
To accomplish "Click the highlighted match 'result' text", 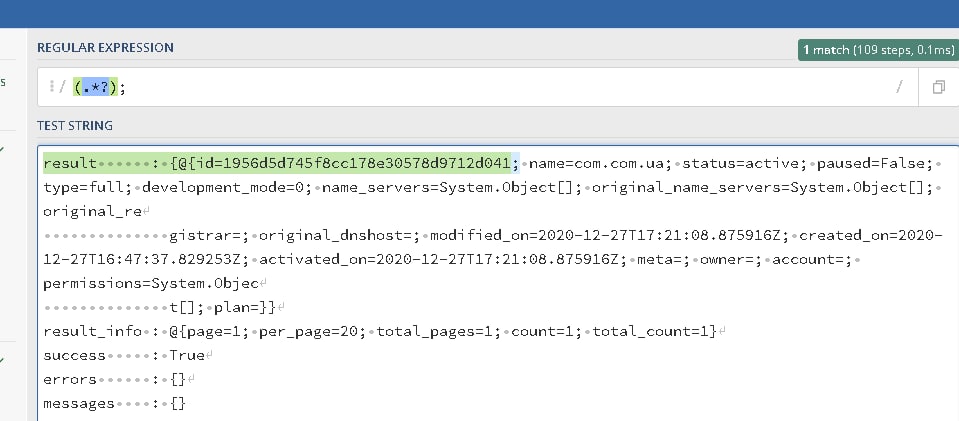I will 70,163.
